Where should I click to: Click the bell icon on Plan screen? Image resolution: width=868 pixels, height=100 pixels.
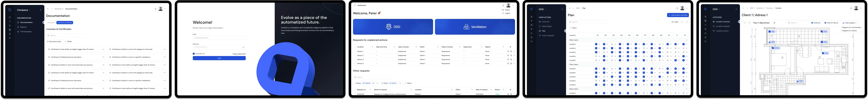(x=677, y=8)
